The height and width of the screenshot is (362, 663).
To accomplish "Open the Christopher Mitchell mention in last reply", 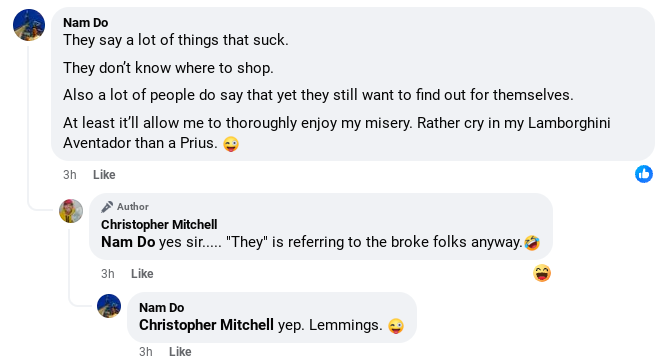I will (x=206, y=325).
